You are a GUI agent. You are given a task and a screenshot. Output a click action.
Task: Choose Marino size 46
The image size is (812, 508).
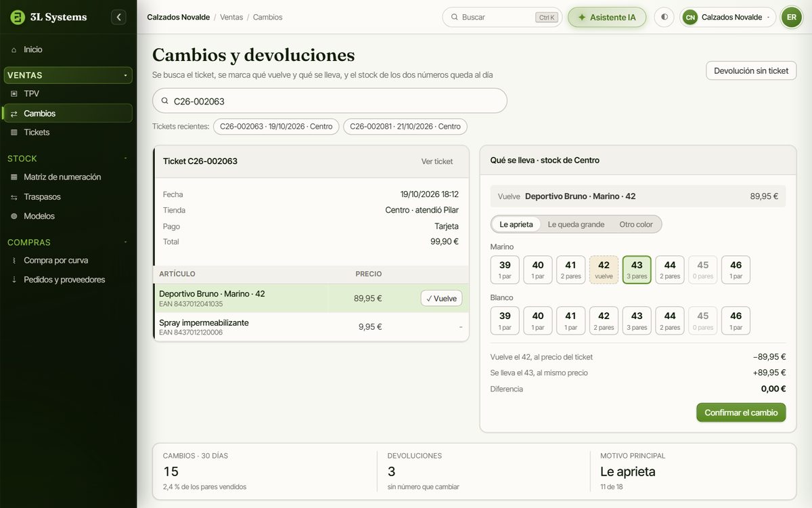point(736,270)
